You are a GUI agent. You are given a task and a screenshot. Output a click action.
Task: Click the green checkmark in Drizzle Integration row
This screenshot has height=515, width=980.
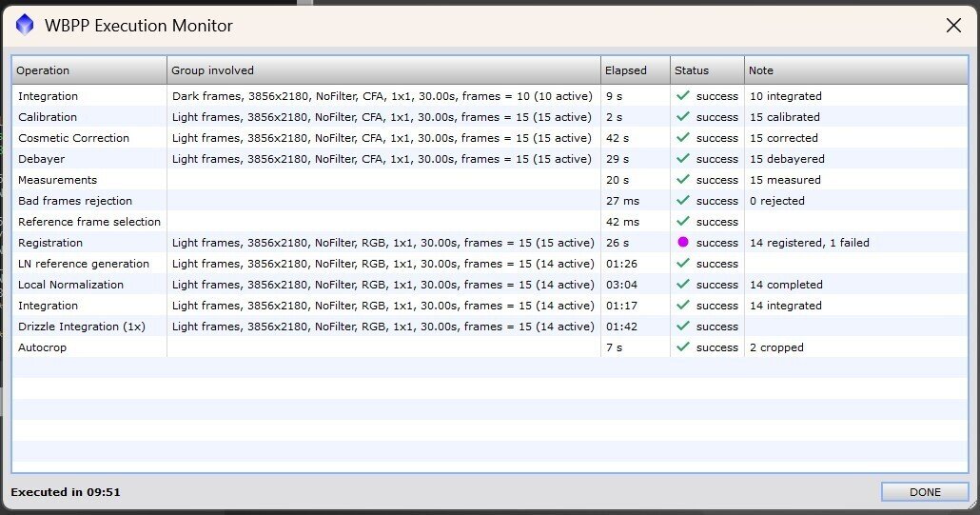tap(683, 326)
